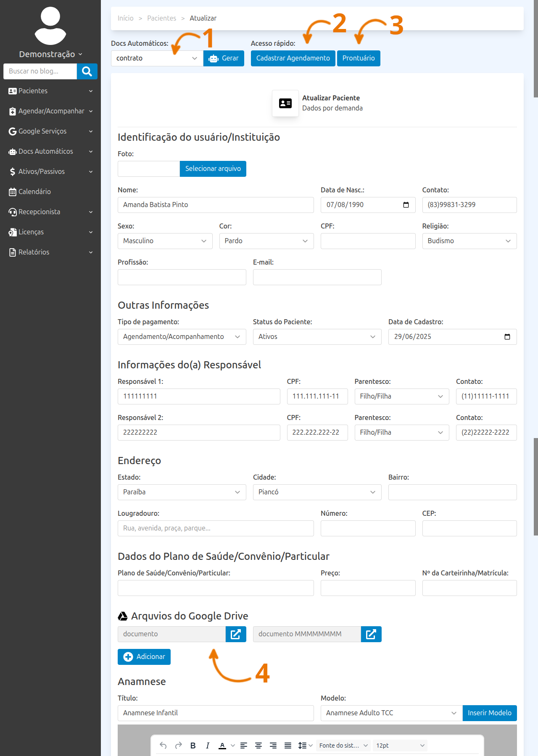Click the Prontuário quick access button
The image size is (538, 756).
[x=358, y=58]
